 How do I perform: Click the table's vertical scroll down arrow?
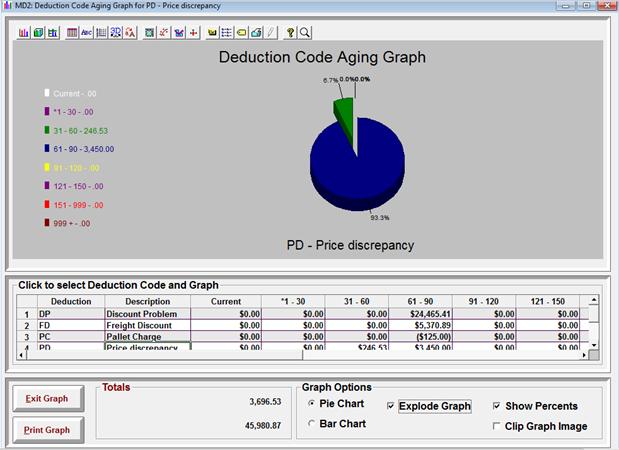(x=594, y=345)
